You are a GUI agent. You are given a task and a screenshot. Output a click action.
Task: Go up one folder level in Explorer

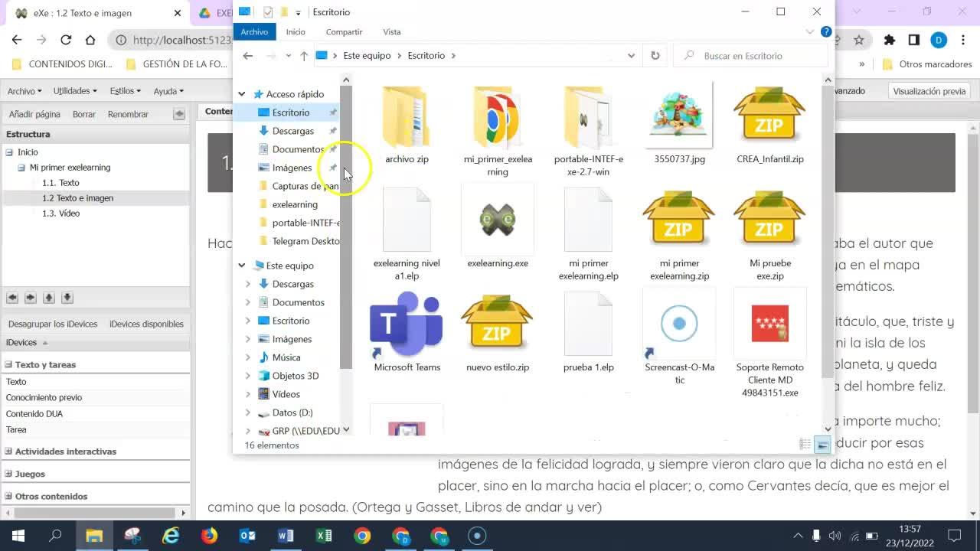[x=304, y=56]
